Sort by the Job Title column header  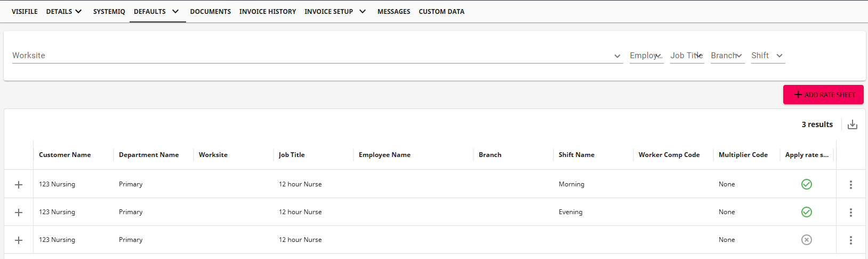[292, 155]
